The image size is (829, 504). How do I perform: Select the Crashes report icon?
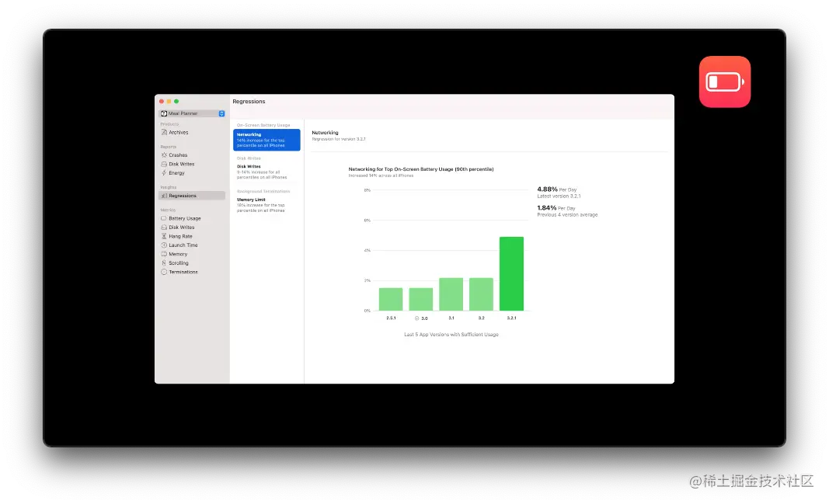(x=164, y=155)
